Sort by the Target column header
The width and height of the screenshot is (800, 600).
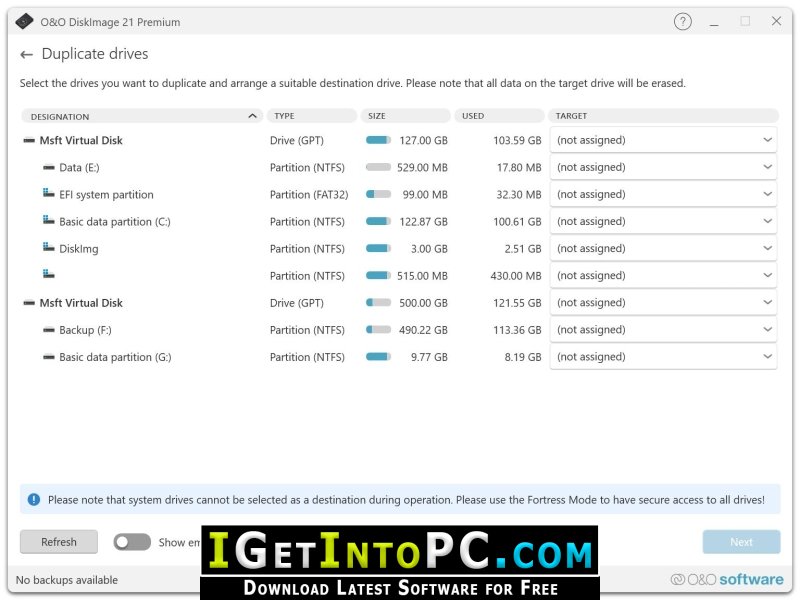(663, 116)
